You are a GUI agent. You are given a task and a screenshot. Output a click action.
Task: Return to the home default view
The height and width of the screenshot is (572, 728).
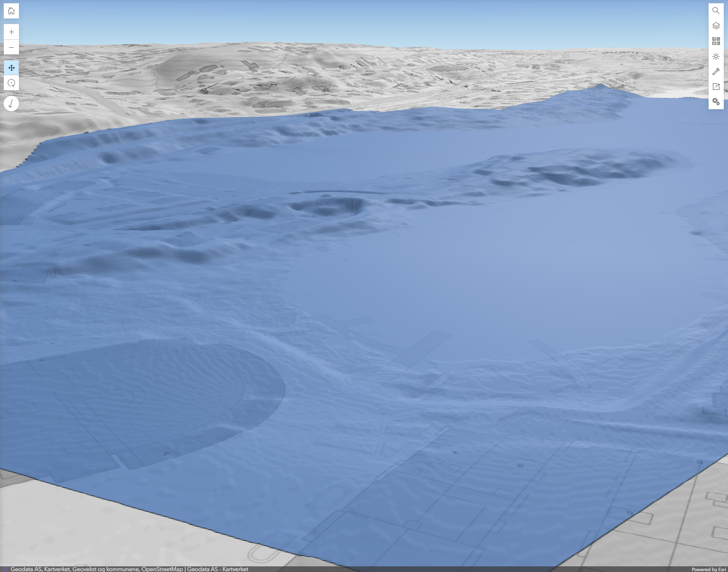tap(11, 11)
